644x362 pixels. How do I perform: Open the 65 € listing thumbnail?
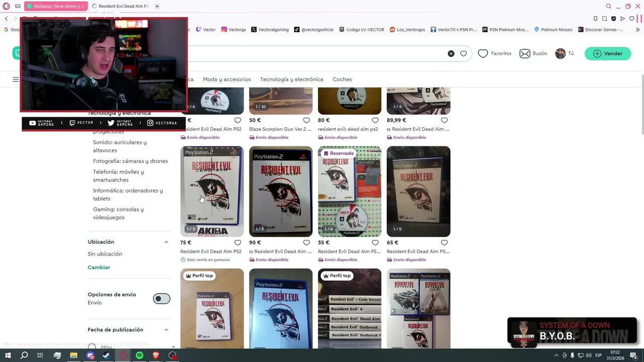tap(419, 191)
